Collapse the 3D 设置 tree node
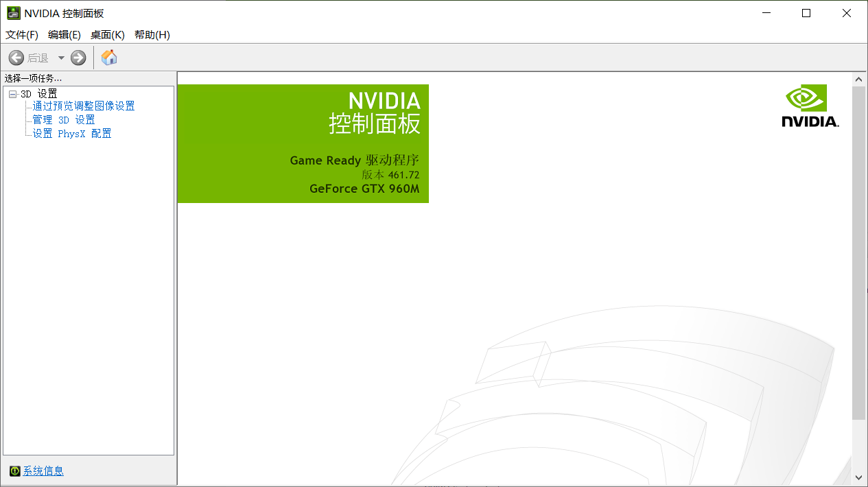This screenshot has width=868, height=487. pos(12,94)
